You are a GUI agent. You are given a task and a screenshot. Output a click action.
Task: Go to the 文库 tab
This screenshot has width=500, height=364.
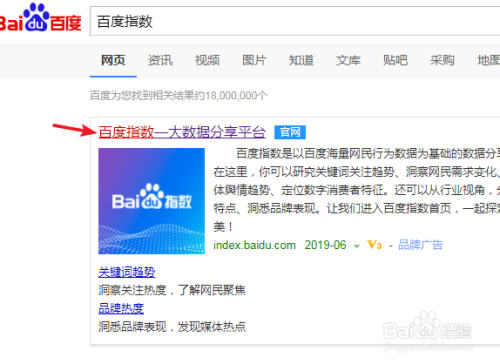(348, 60)
